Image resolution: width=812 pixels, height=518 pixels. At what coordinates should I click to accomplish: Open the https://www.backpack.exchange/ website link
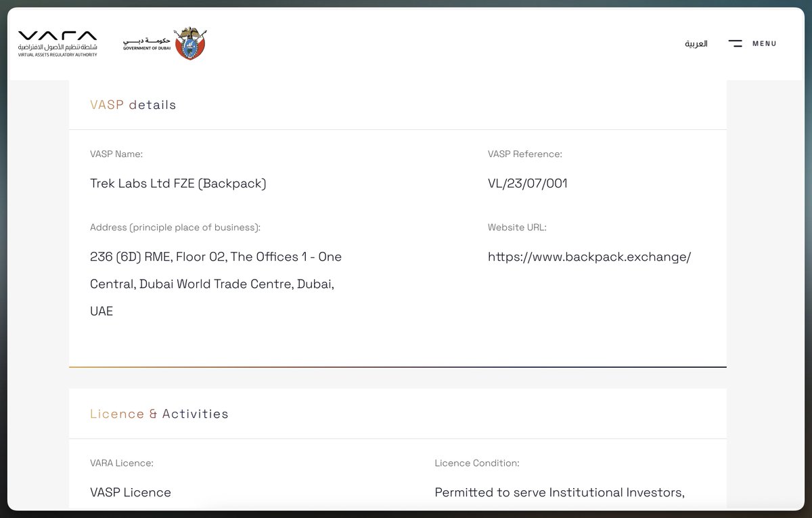pyautogui.click(x=589, y=257)
